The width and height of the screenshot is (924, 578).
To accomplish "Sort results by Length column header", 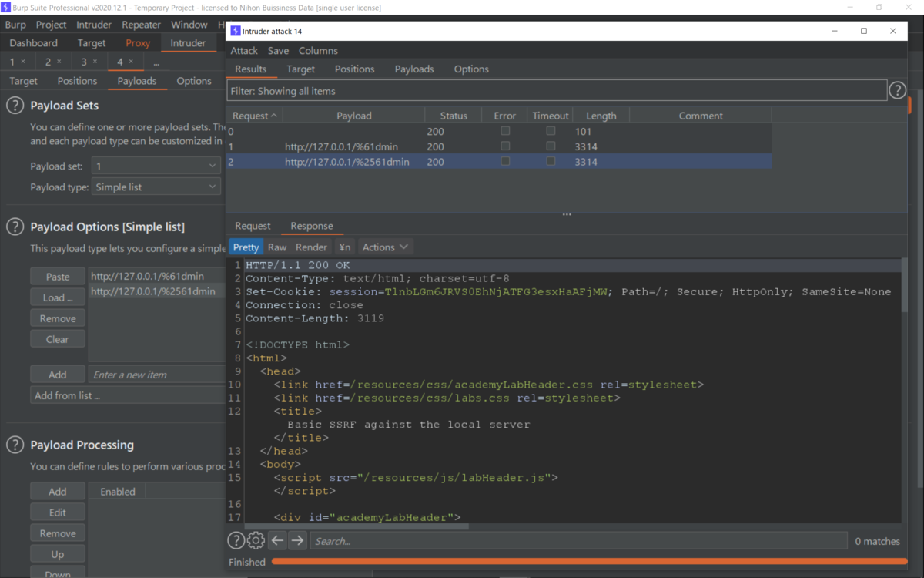I will tap(601, 116).
